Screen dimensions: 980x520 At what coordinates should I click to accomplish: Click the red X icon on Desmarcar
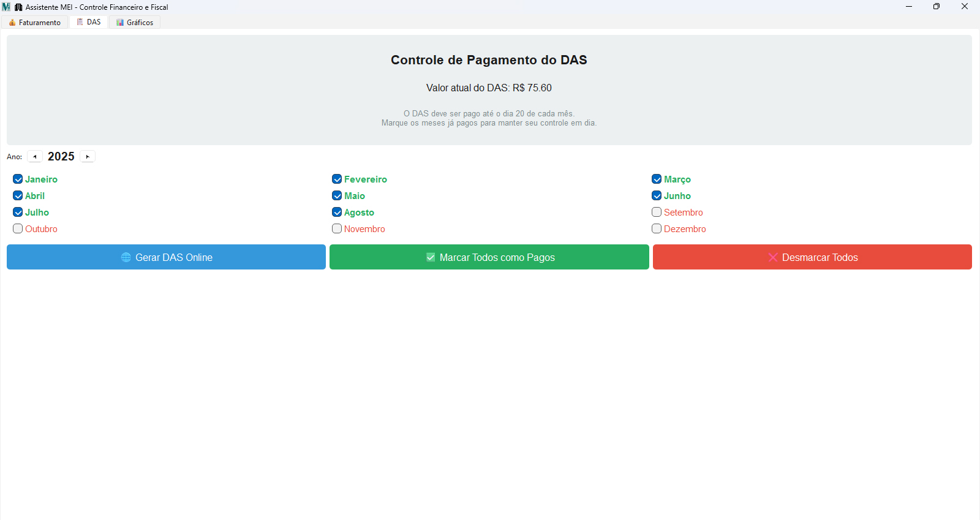(x=773, y=257)
